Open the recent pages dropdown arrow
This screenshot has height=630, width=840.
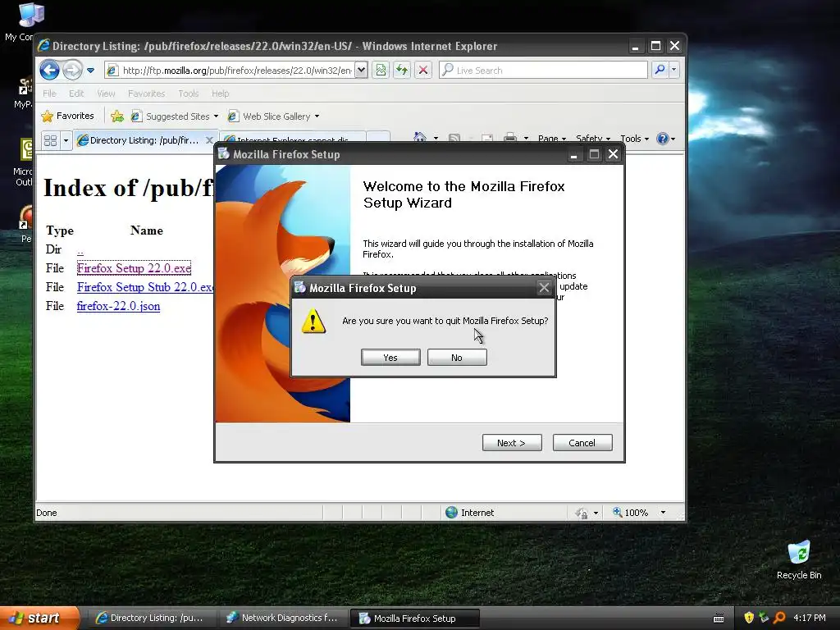(x=90, y=71)
